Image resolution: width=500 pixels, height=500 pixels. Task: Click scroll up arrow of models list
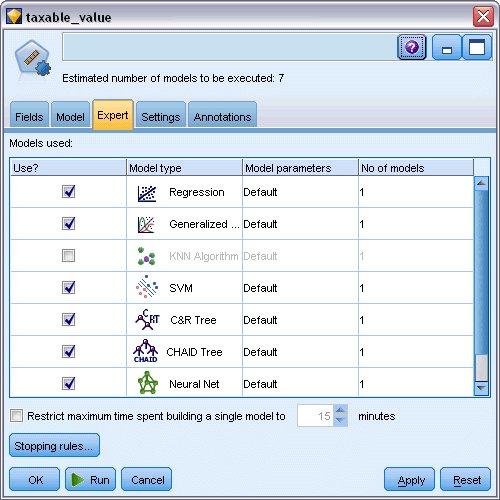click(481, 183)
